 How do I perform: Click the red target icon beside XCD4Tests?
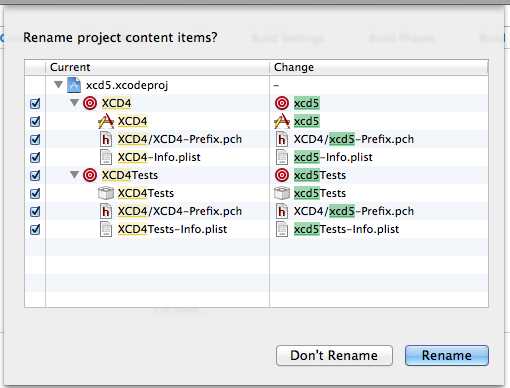[90, 175]
